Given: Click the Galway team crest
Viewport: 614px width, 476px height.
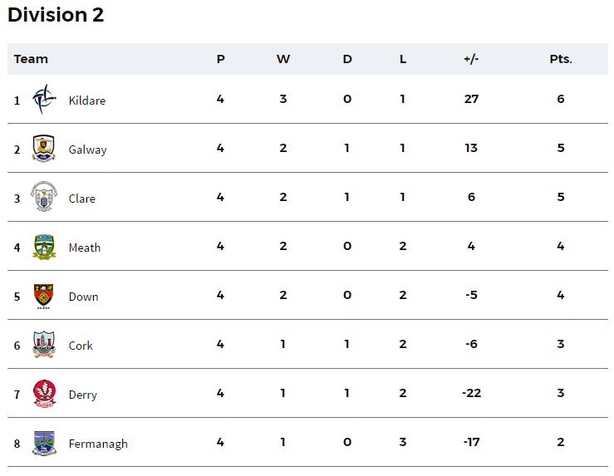Looking at the screenshot, I should click(x=43, y=148).
